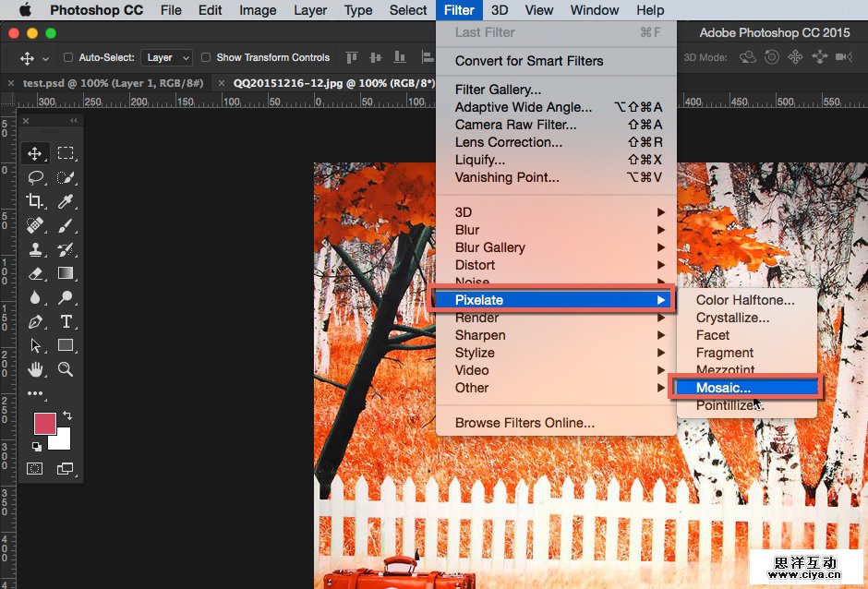
Task: Enable the Auto-Select checkbox
Action: click(68, 57)
